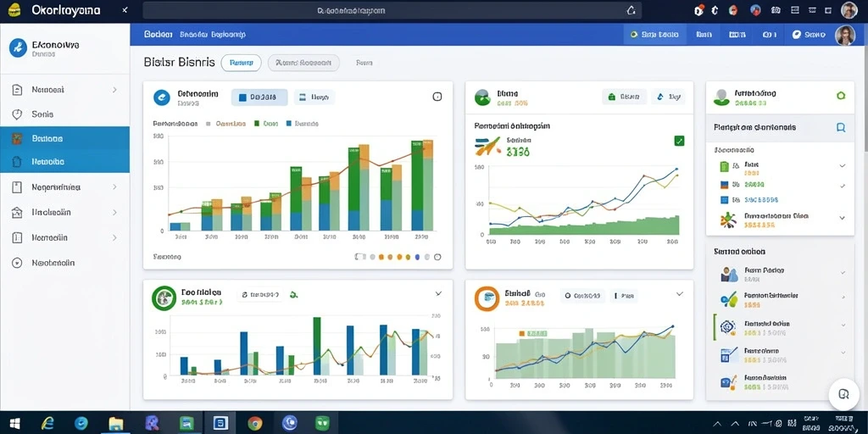Image resolution: width=868 pixels, height=434 pixels.
Task: Click the pill button with circle icon on the bottom-right card
Action: pos(581,296)
